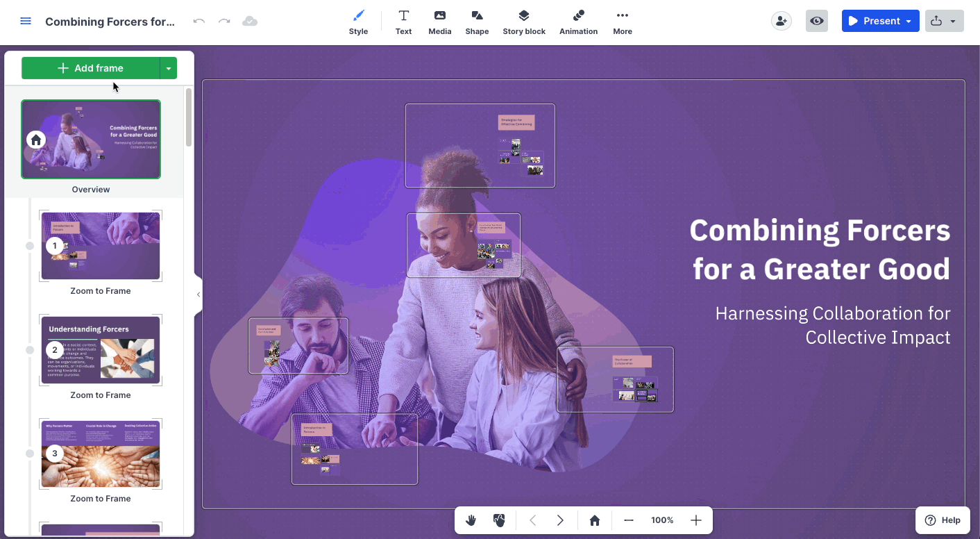Open the More menu
This screenshot has width=980, height=539.
(623, 22)
